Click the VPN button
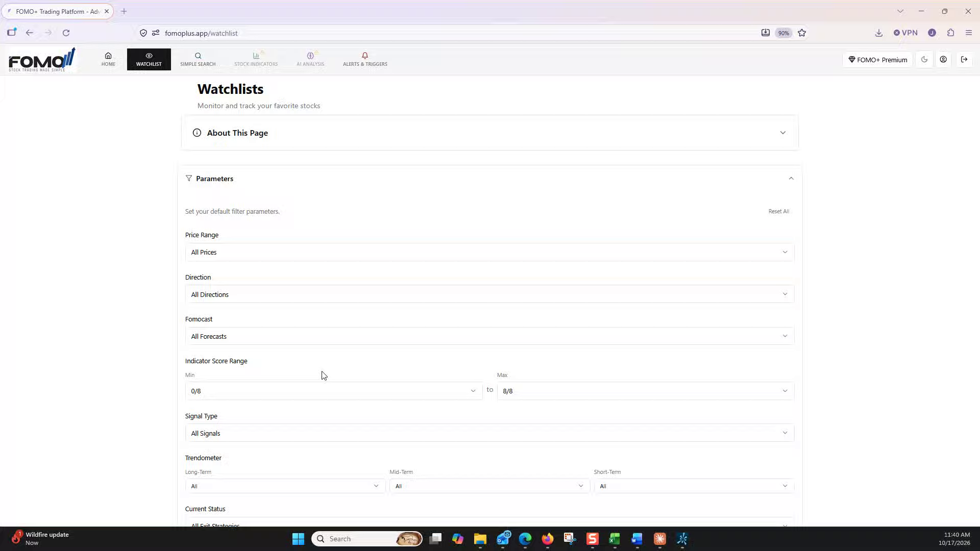This screenshot has width=980, height=551. click(x=905, y=33)
